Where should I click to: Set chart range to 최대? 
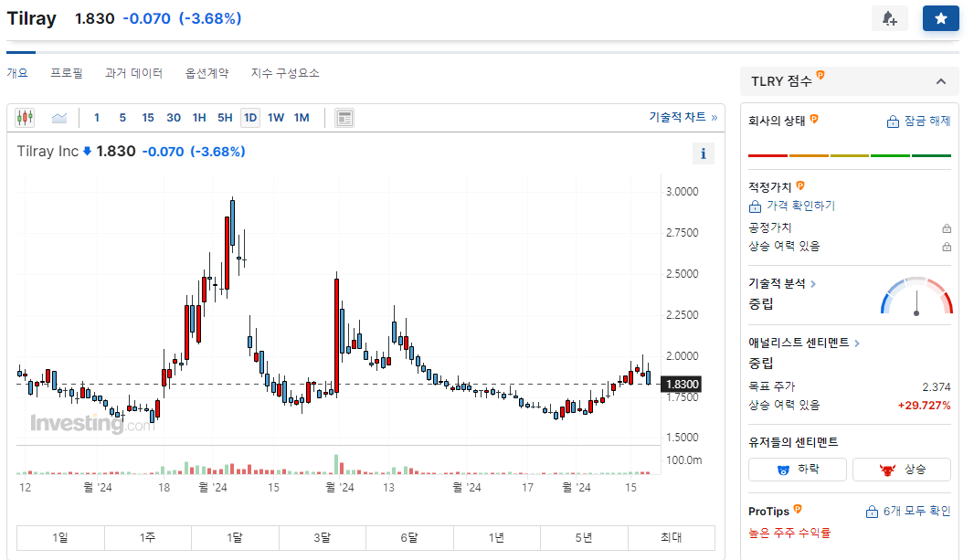click(x=672, y=538)
